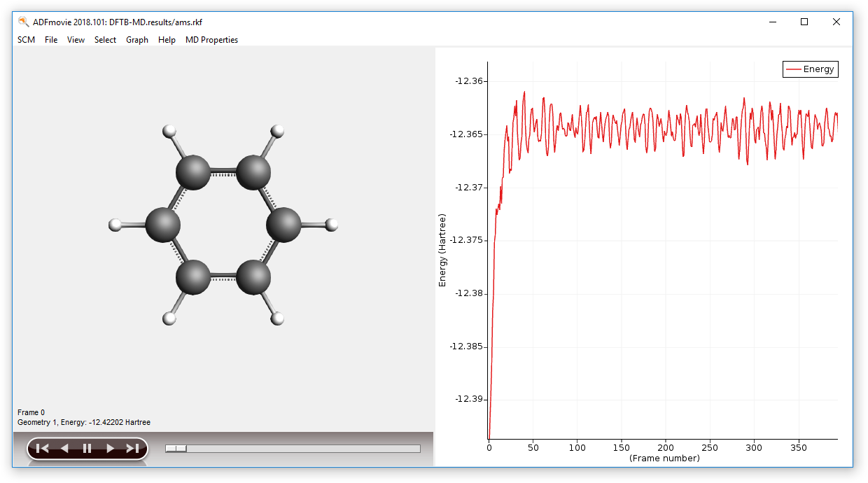
Task: Click the energy curve peak near frame 40
Action: click(x=524, y=92)
